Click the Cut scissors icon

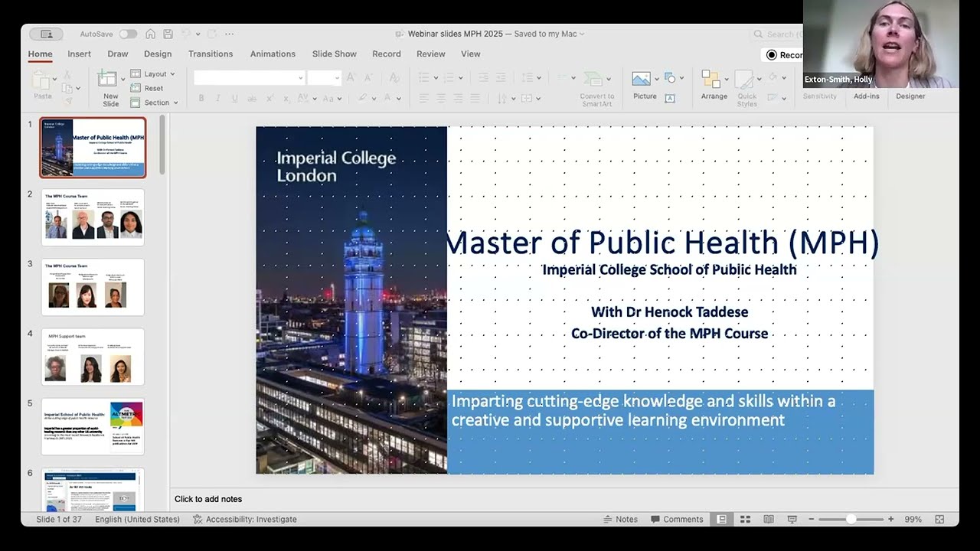tap(67, 75)
